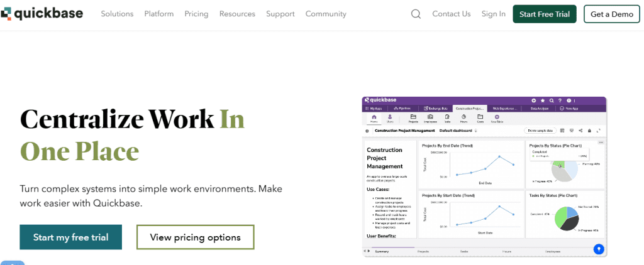Click the left arrow beside the Summary tab
644x265 pixels.
pyautogui.click(x=364, y=251)
